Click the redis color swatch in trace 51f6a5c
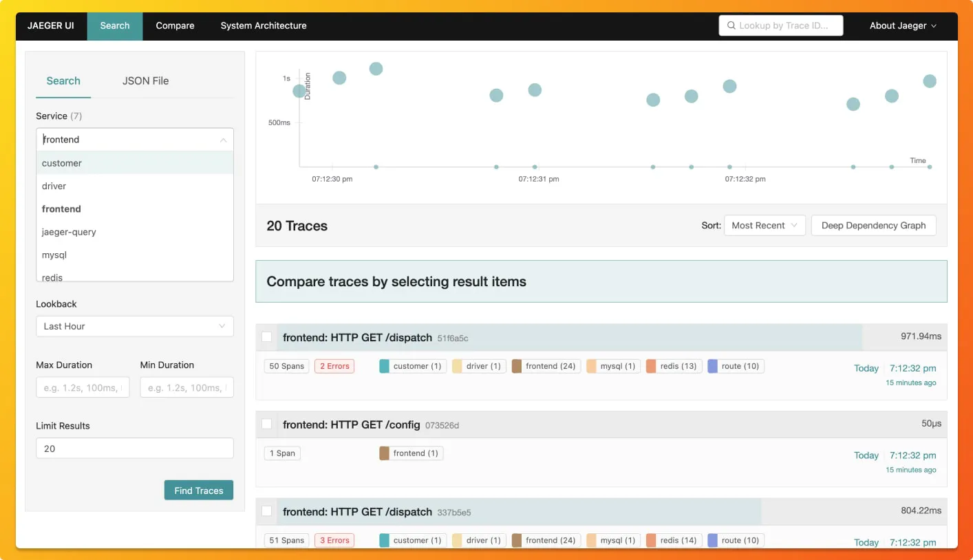The width and height of the screenshot is (973, 560). coord(651,366)
